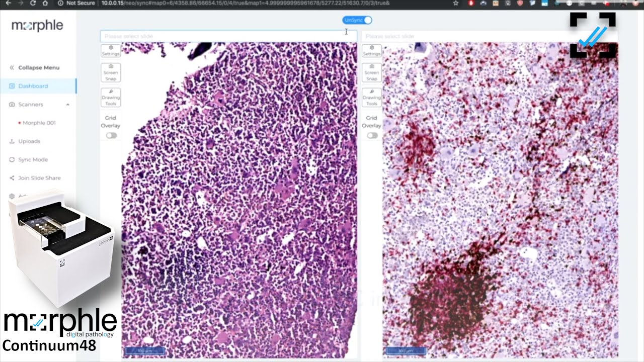This screenshot has height=362, width=644.
Task: Enable Grid Overlay on the right slide
Action: pyautogui.click(x=372, y=135)
